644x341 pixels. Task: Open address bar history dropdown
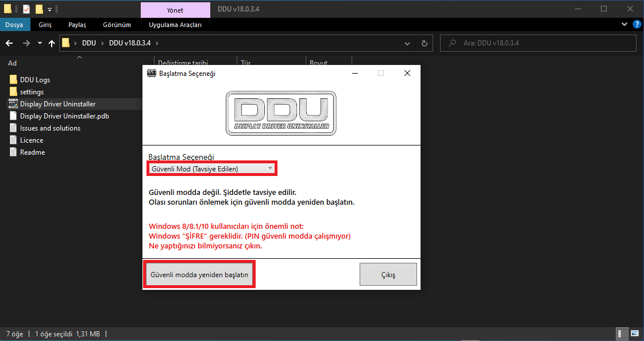click(407, 43)
